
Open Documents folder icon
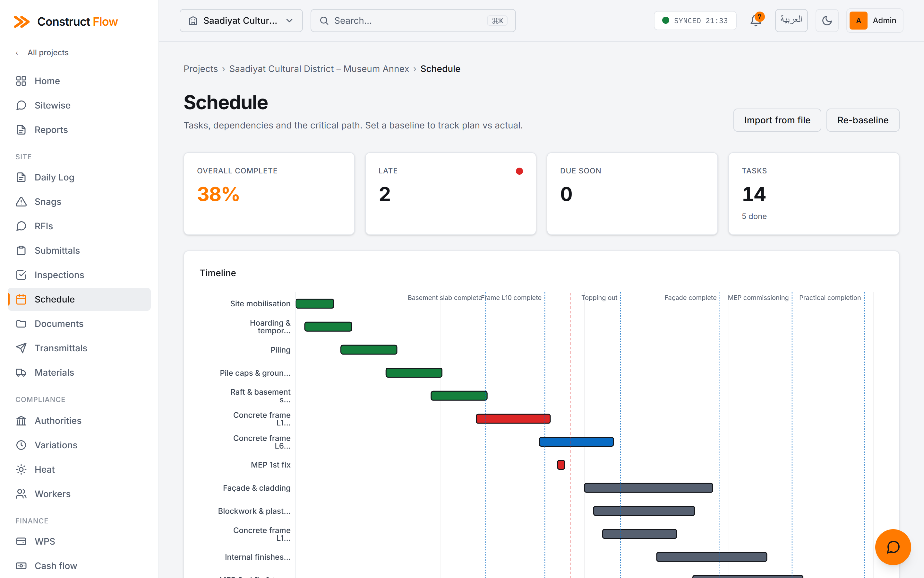click(21, 324)
